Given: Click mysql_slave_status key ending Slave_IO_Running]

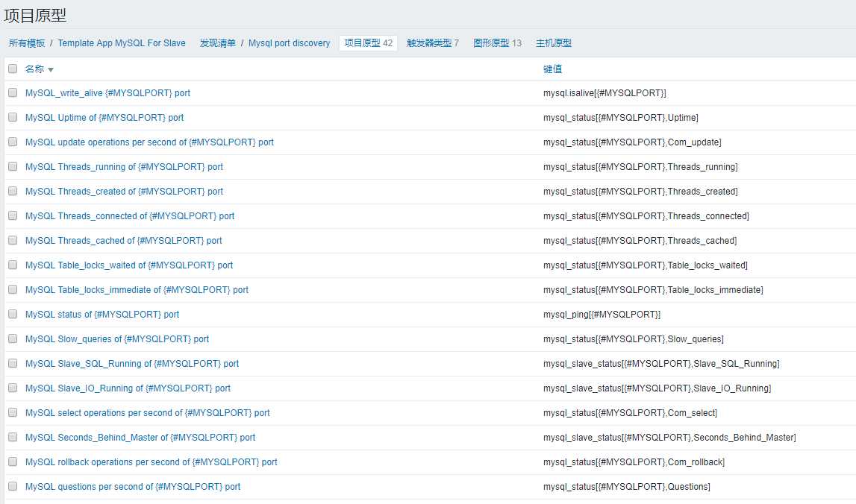Looking at the screenshot, I should 657,388.
